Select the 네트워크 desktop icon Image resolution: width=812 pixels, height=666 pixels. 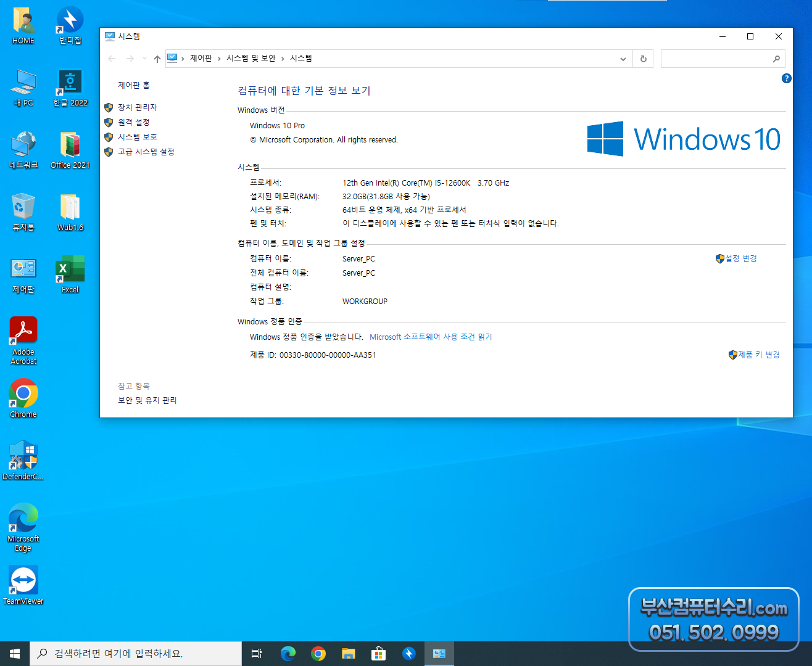click(23, 150)
